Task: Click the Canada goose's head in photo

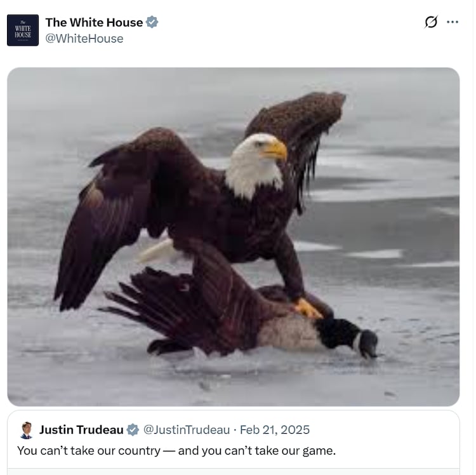Action: tap(367, 343)
